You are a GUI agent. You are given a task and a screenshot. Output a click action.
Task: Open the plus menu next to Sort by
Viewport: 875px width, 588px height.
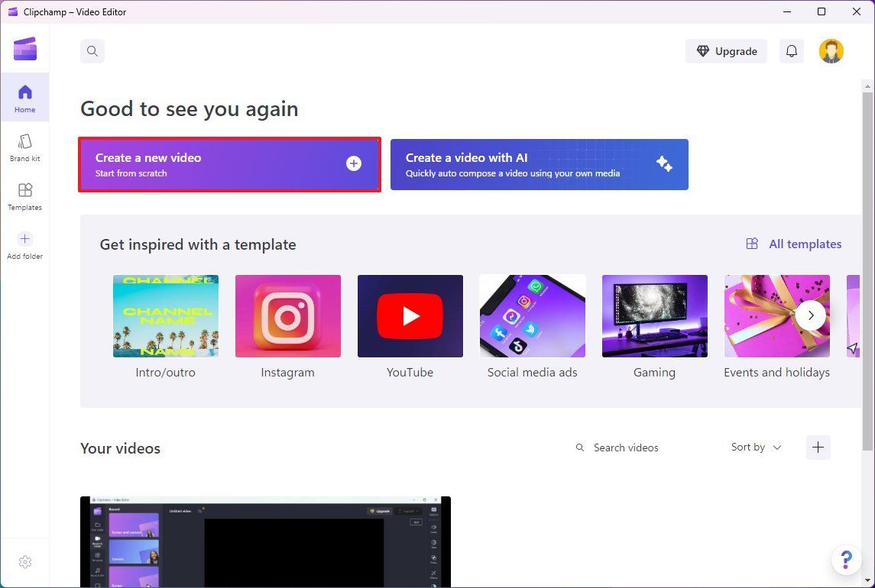(818, 447)
